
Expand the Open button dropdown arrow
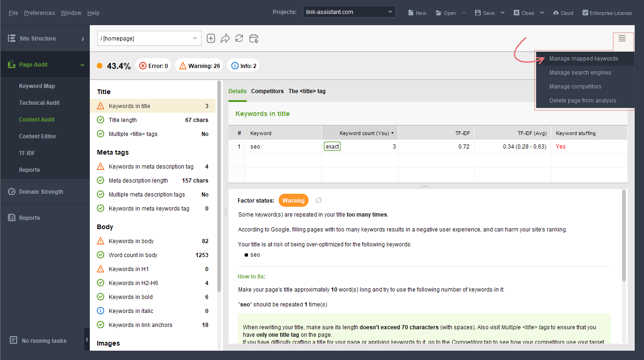tap(464, 13)
